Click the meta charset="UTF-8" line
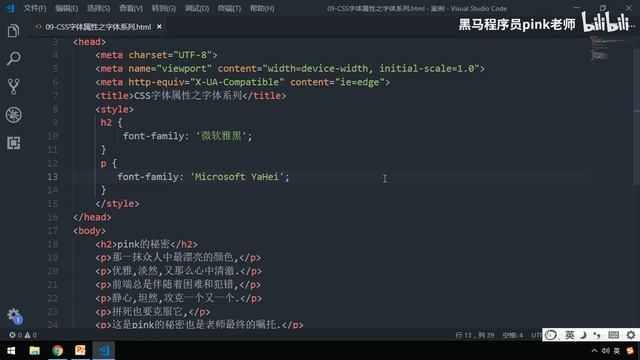 click(156, 55)
